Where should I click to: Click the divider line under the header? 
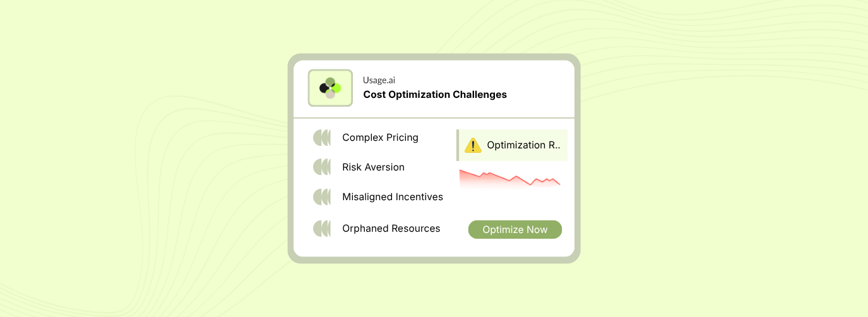coord(434,118)
